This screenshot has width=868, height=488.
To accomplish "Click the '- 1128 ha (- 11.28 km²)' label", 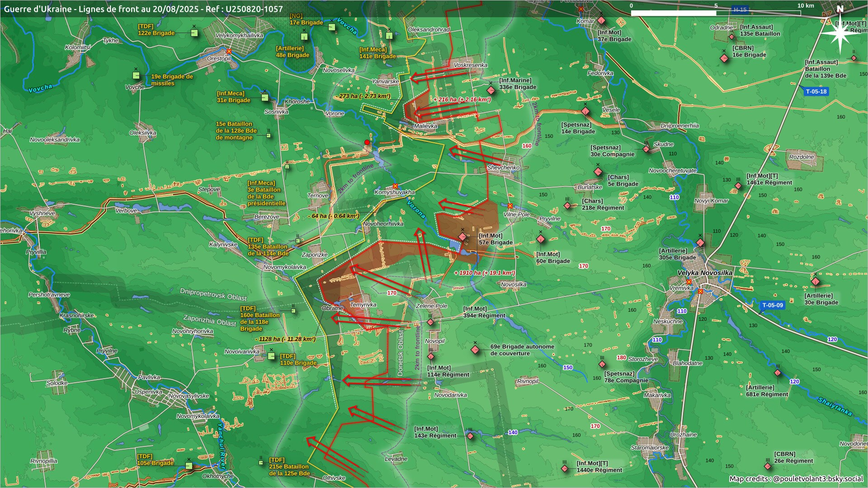I will click(x=285, y=339).
